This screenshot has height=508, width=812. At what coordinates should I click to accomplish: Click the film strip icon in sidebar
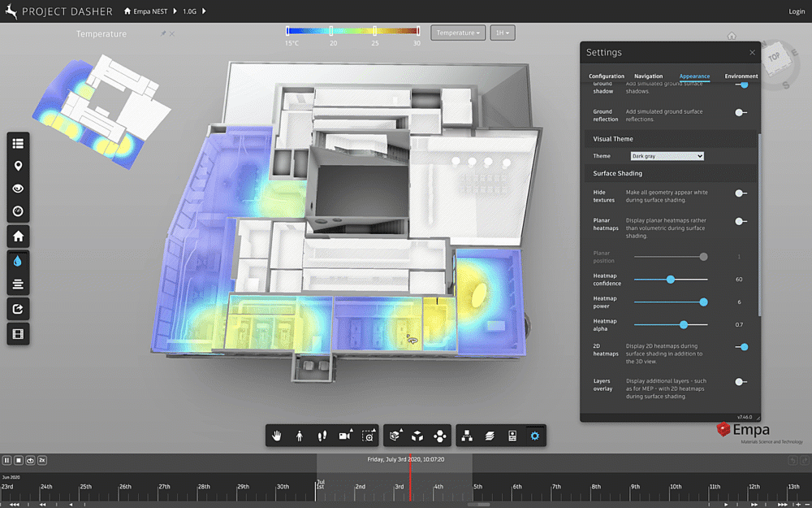coord(18,333)
